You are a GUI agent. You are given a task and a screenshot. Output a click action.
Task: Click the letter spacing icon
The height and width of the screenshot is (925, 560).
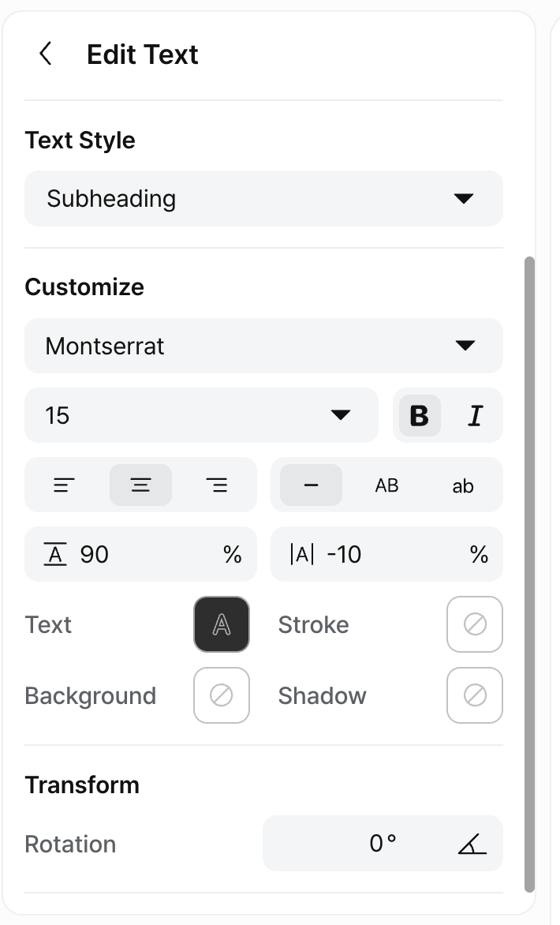tap(302, 555)
